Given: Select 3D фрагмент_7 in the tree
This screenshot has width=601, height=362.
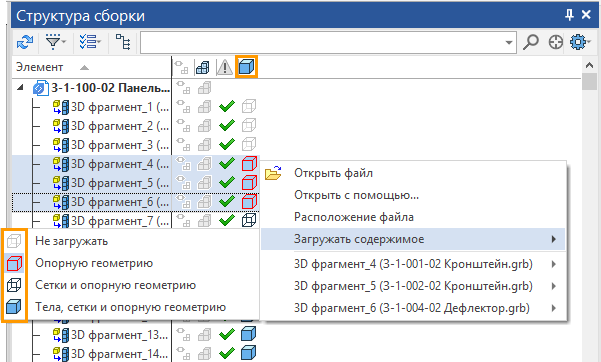Looking at the screenshot, I should [x=120, y=221].
